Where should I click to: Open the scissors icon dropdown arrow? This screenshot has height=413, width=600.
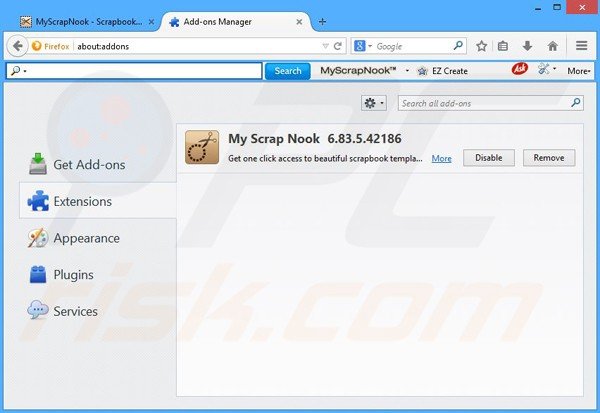click(x=554, y=69)
